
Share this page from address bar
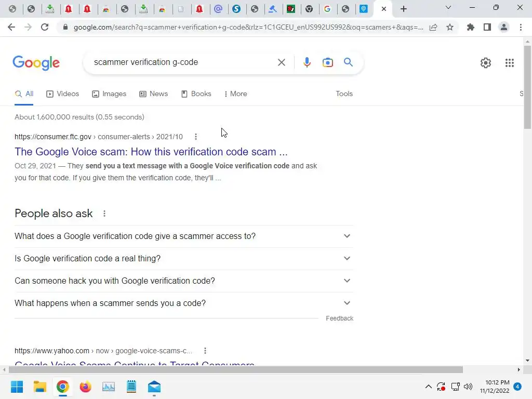(433, 27)
